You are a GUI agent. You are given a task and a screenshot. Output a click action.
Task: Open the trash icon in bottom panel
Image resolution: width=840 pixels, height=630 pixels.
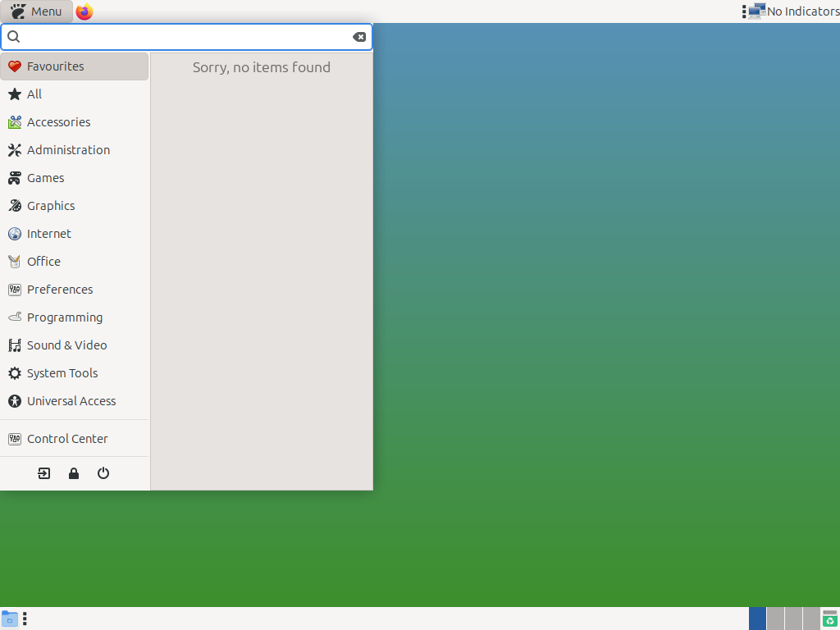(x=829, y=619)
